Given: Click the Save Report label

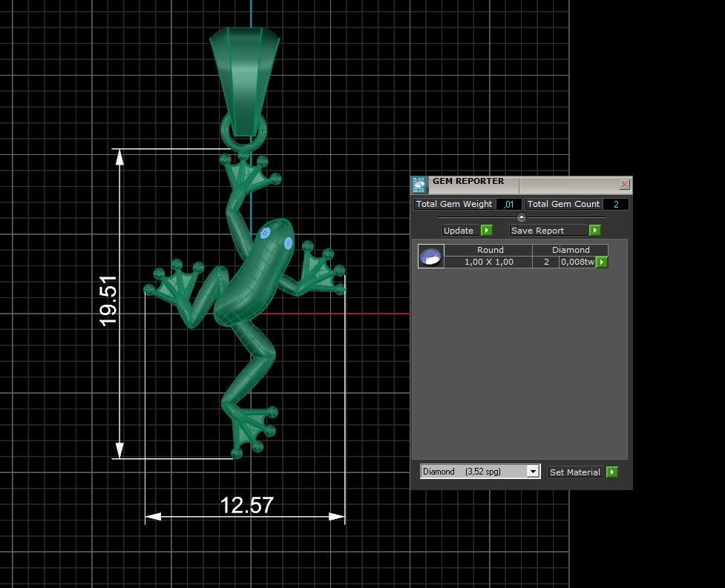Looking at the screenshot, I should 537,231.
